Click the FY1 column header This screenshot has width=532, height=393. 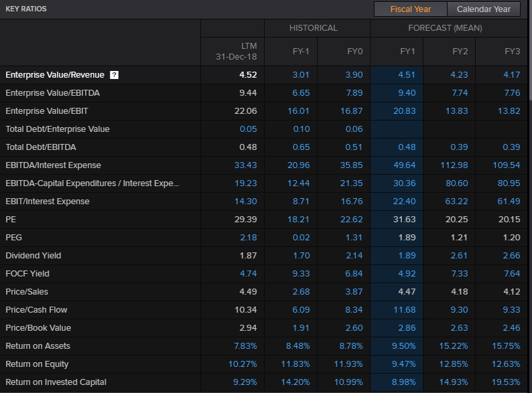tap(407, 51)
